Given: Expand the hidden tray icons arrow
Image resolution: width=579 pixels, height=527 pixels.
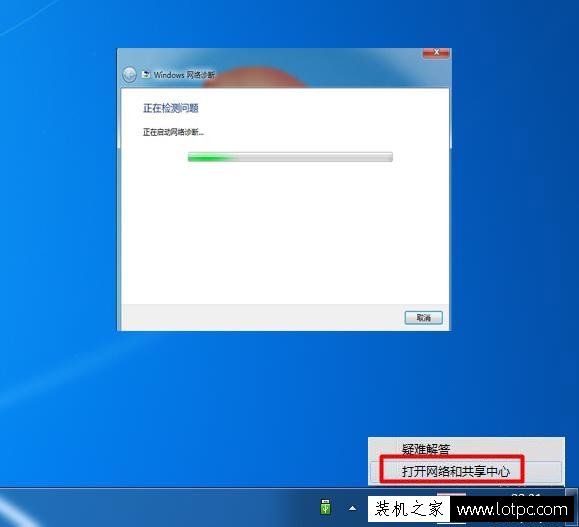Looking at the screenshot, I should pyautogui.click(x=353, y=509).
